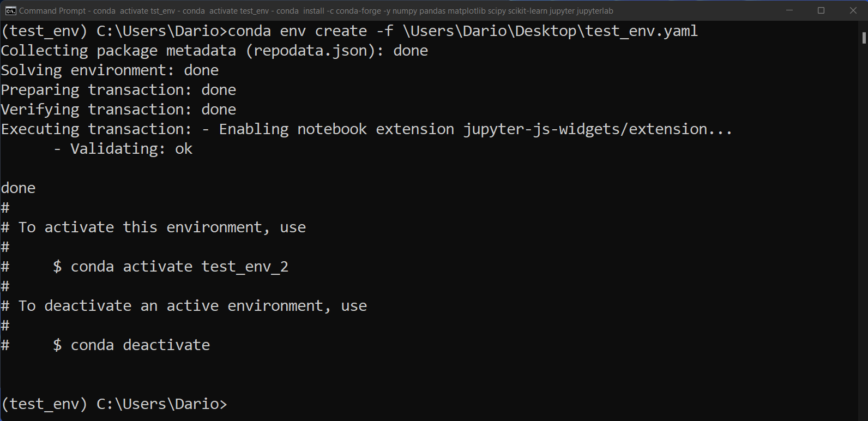The height and width of the screenshot is (421, 868).
Task: Click the text 'conda activate test_env_2'
Action: click(x=180, y=266)
